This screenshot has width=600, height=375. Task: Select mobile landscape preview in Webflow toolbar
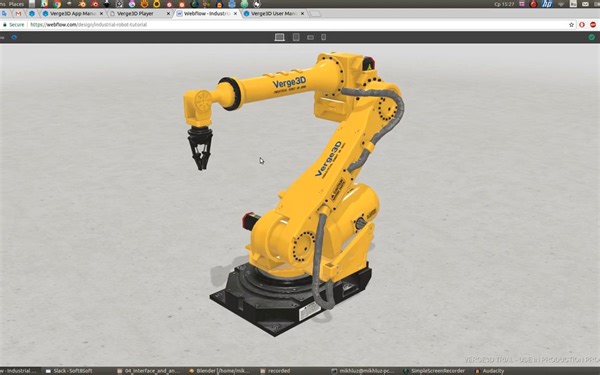(x=310, y=38)
